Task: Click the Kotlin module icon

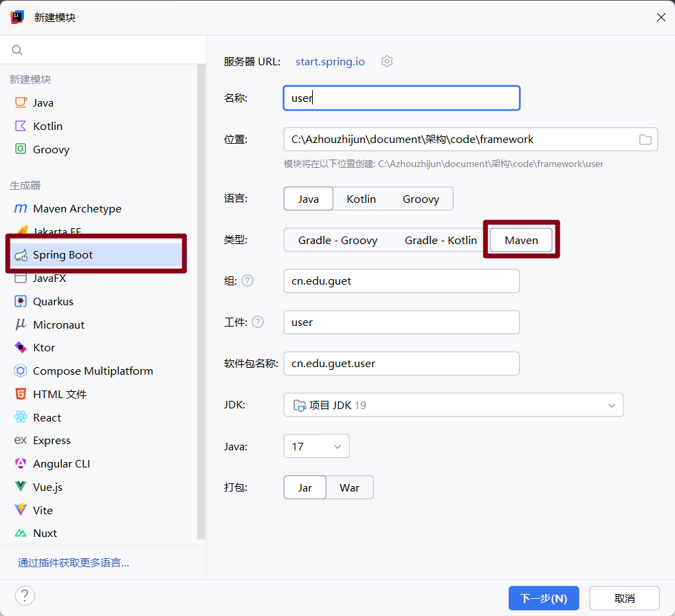Action: pyautogui.click(x=21, y=126)
